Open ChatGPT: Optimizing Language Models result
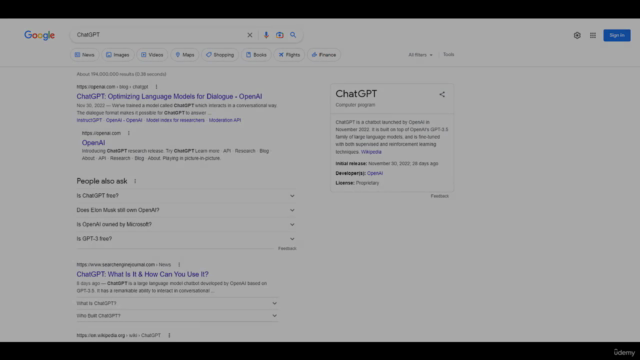Viewport: 640px width, 360px height. (x=169, y=96)
